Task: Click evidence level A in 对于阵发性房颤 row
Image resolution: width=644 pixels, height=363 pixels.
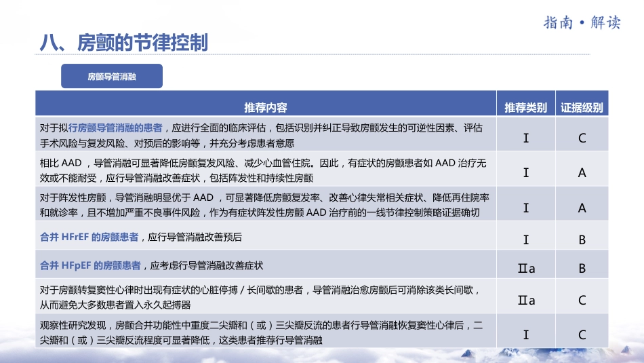Action: 582,208
